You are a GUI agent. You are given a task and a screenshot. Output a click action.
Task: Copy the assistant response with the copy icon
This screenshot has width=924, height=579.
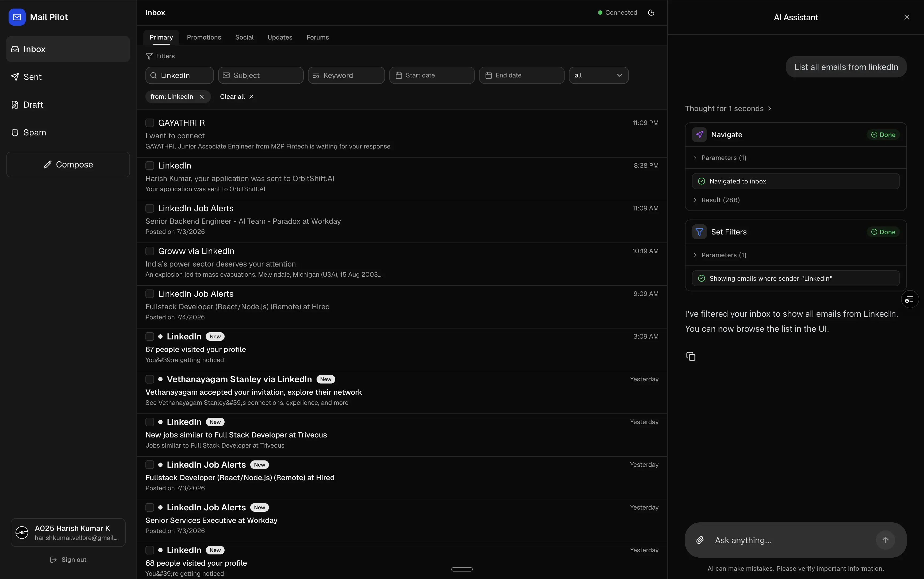pos(691,356)
